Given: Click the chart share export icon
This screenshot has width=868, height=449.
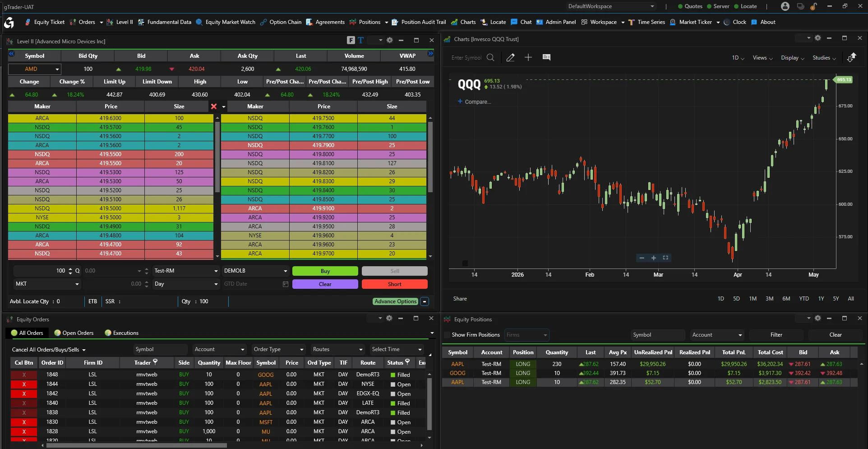Looking at the screenshot, I should [x=851, y=57].
